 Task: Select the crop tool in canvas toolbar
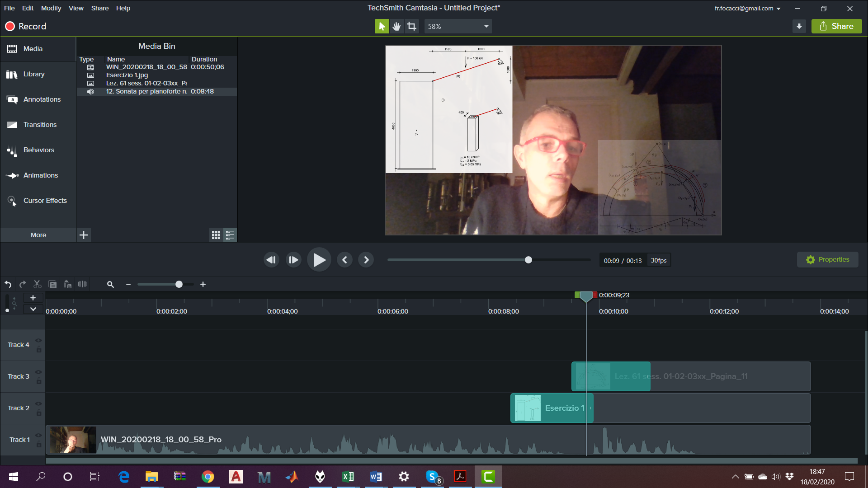pos(411,26)
